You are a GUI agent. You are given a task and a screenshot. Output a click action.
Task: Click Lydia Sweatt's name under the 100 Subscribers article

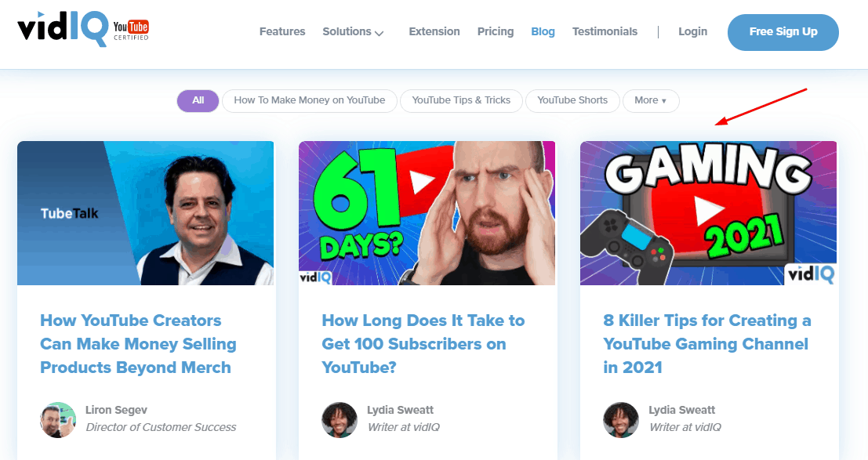pos(400,410)
